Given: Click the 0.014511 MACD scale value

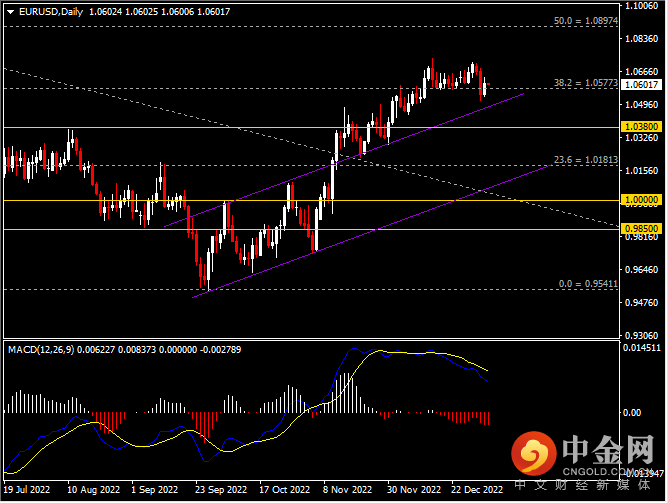Looking at the screenshot, I should [641, 347].
